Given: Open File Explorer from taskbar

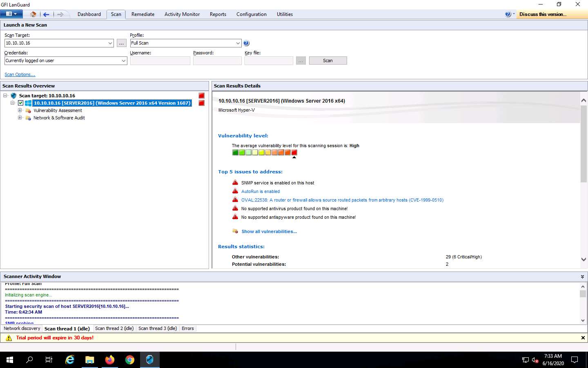Looking at the screenshot, I should (x=90, y=360).
